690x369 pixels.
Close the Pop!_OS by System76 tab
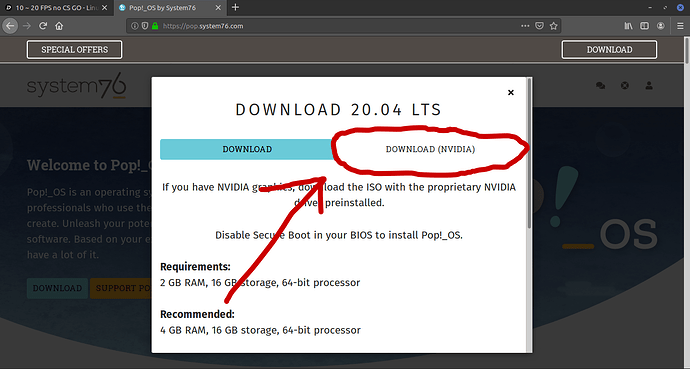click(219, 7)
